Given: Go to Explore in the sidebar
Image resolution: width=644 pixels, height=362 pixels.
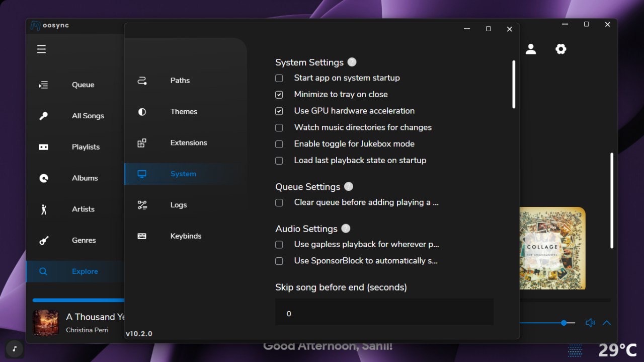Looking at the screenshot, I should [85, 271].
